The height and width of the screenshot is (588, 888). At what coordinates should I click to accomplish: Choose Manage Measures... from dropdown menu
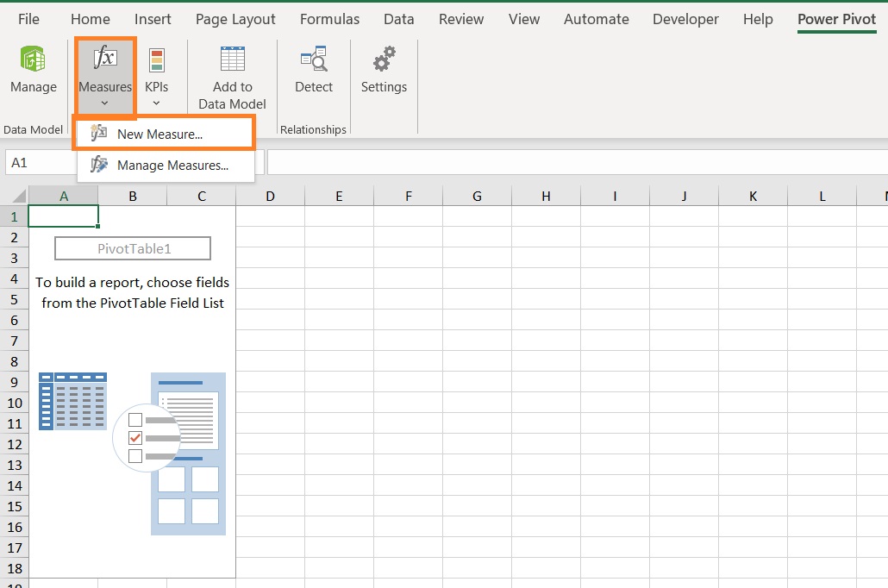(x=164, y=166)
